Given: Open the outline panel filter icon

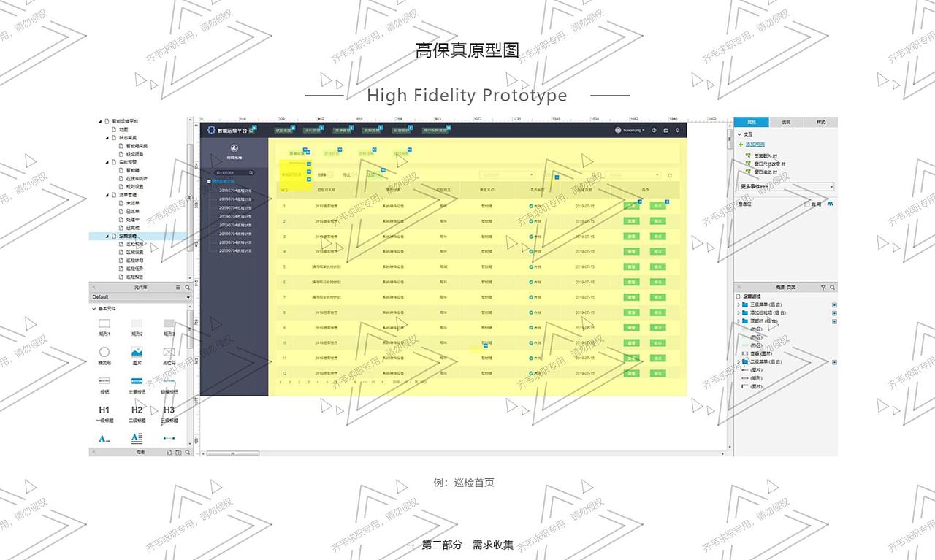Looking at the screenshot, I should point(823,288).
